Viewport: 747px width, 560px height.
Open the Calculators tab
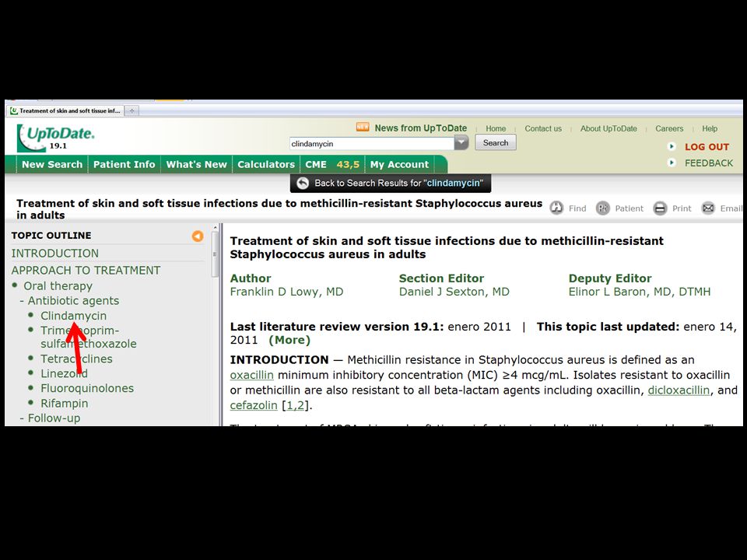[266, 164]
